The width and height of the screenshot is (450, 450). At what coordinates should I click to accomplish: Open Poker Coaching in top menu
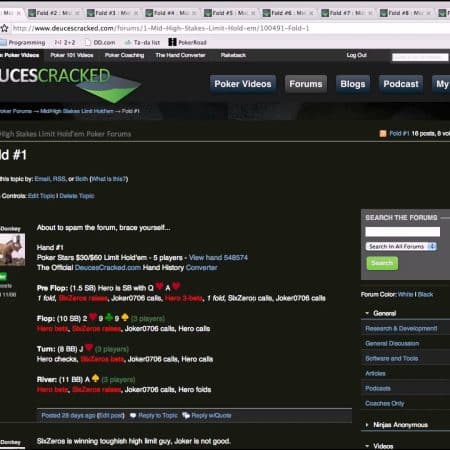124,55
